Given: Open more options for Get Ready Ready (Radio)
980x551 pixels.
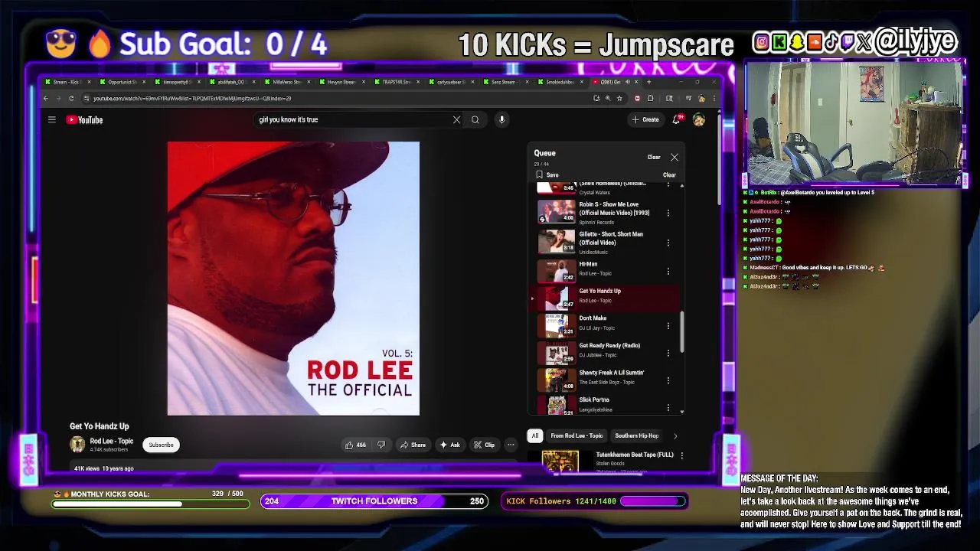Looking at the screenshot, I should pyautogui.click(x=668, y=353).
